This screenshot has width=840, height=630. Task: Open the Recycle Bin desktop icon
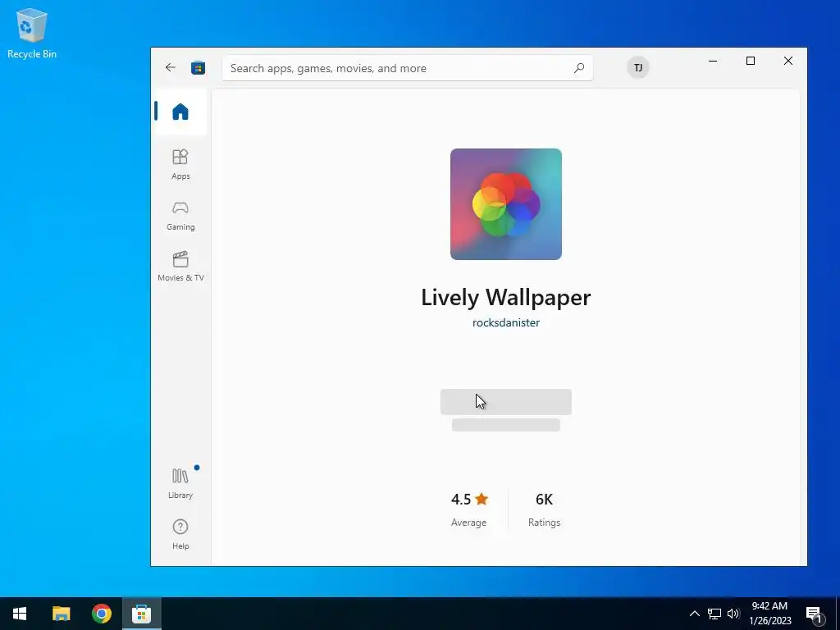pyautogui.click(x=32, y=34)
